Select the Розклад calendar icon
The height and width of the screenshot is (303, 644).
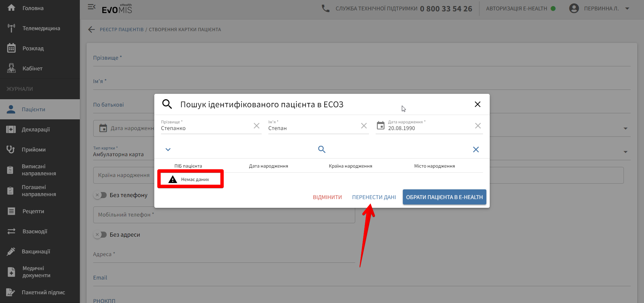coord(11,48)
